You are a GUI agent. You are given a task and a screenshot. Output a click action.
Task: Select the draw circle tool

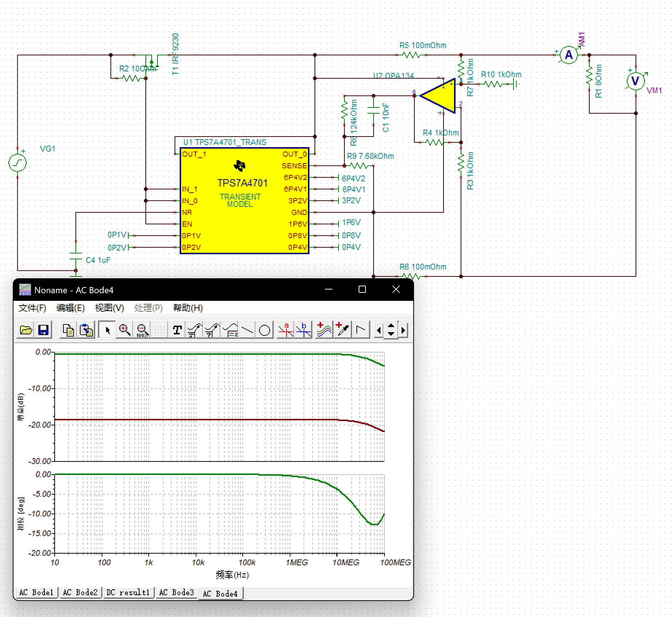pos(264,330)
